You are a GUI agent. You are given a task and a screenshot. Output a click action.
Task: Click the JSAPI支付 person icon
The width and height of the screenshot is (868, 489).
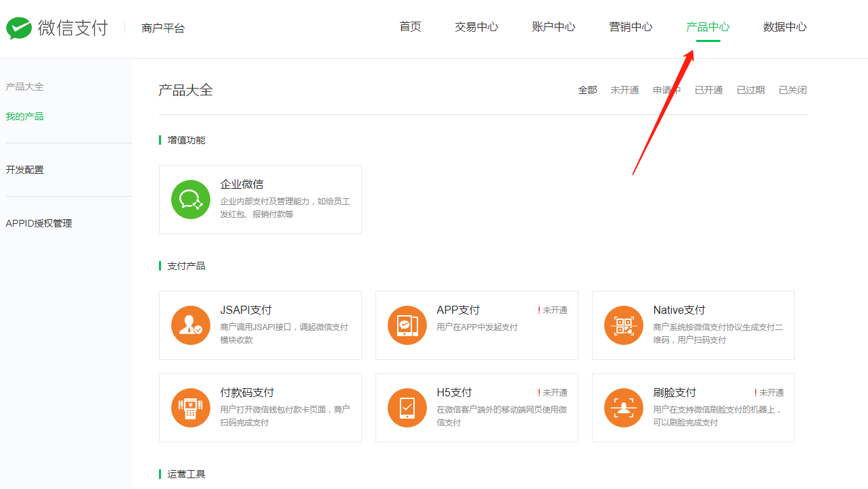[190, 325]
